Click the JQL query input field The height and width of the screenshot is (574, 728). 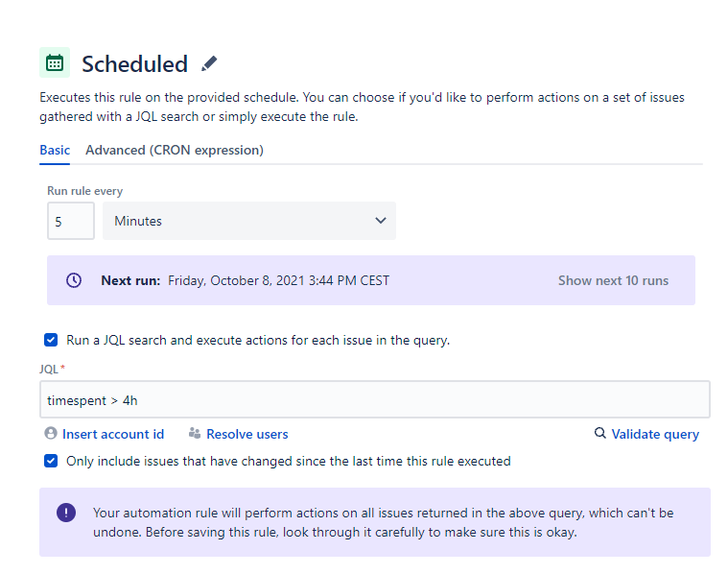coord(374,399)
